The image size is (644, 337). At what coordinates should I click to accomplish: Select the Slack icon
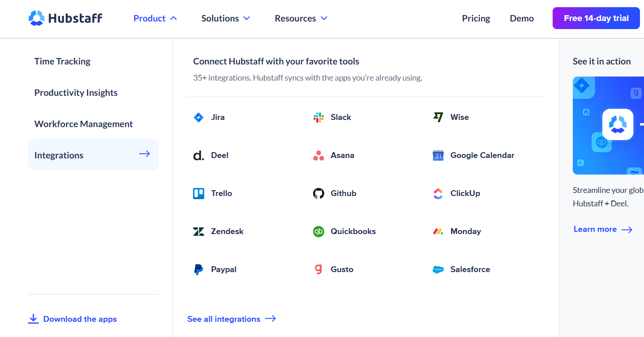pyautogui.click(x=318, y=117)
